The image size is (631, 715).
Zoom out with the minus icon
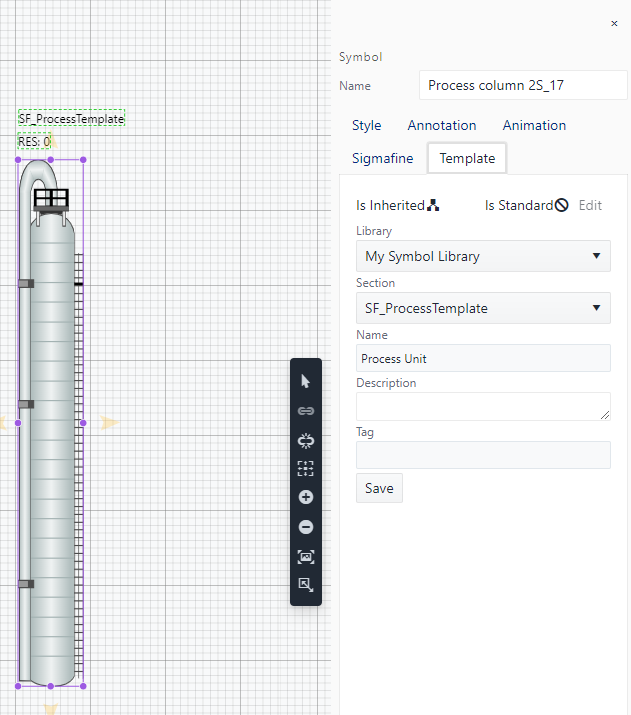click(x=306, y=527)
